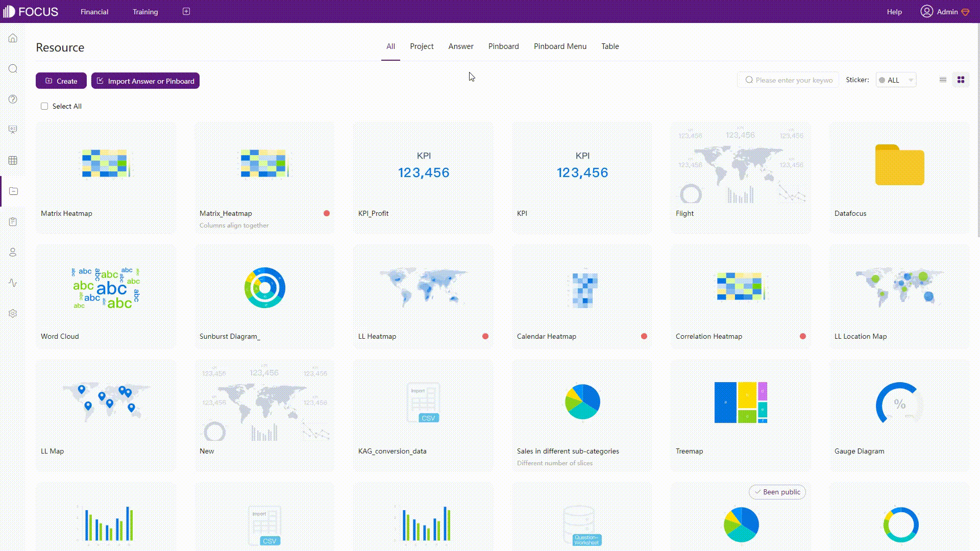This screenshot has height=551, width=980.
Task: Open the Flight pinboard thumbnail
Action: coord(741,165)
